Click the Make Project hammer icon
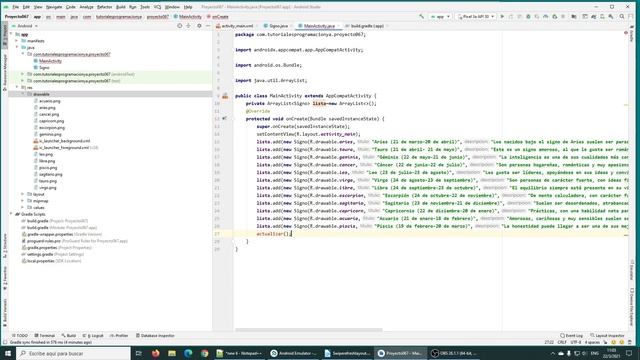640x360 pixels. (x=422, y=17)
